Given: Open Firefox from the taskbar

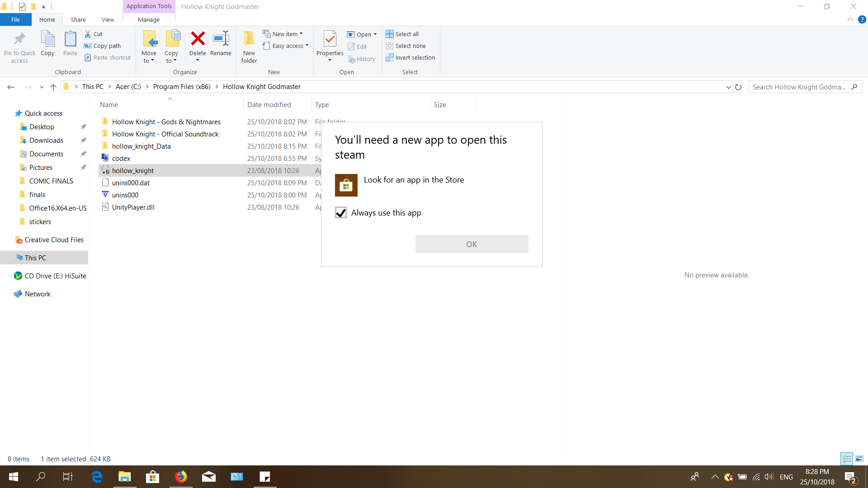Looking at the screenshot, I should pyautogui.click(x=180, y=477).
